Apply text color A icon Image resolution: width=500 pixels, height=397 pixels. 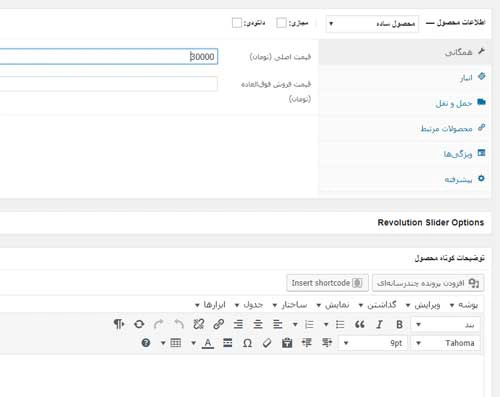click(x=208, y=343)
